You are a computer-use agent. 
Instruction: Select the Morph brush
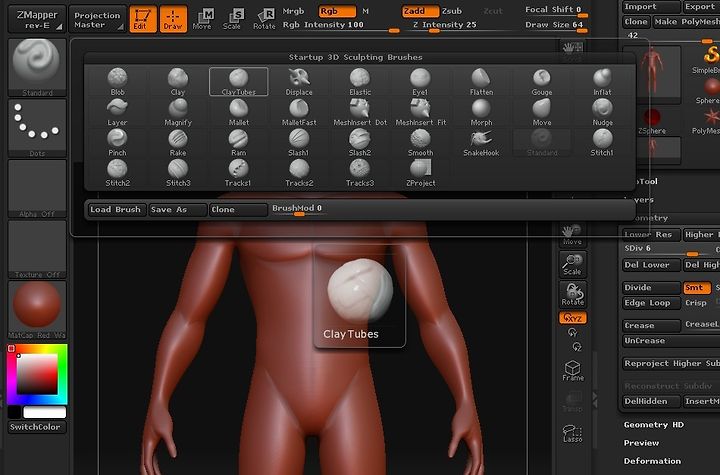pos(481,113)
